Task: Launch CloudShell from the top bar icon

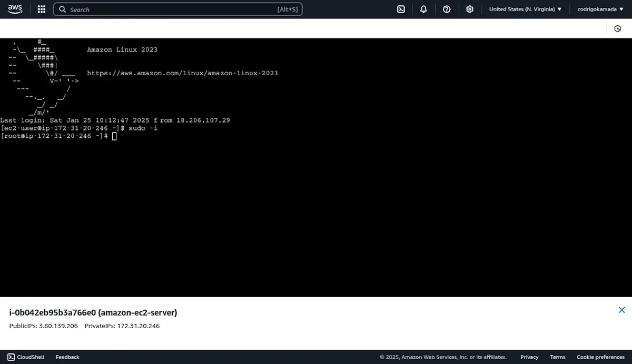Action: (x=401, y=9)
